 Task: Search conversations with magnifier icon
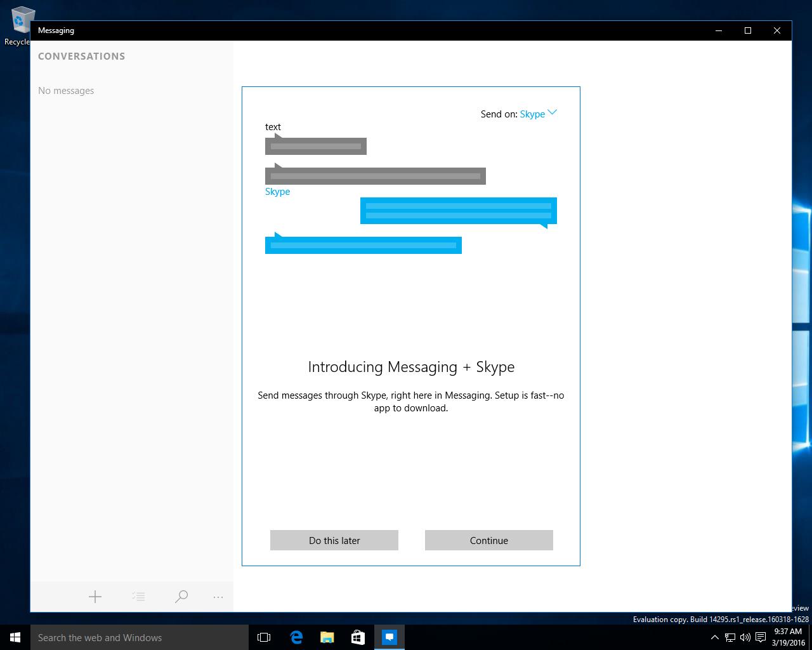tap(181, 597)
